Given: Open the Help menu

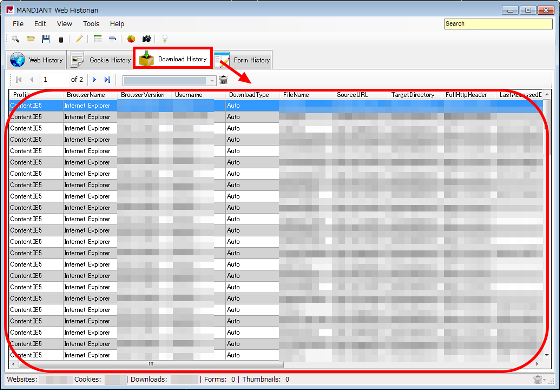Looking at the screenshot, I should pos(117,24).
